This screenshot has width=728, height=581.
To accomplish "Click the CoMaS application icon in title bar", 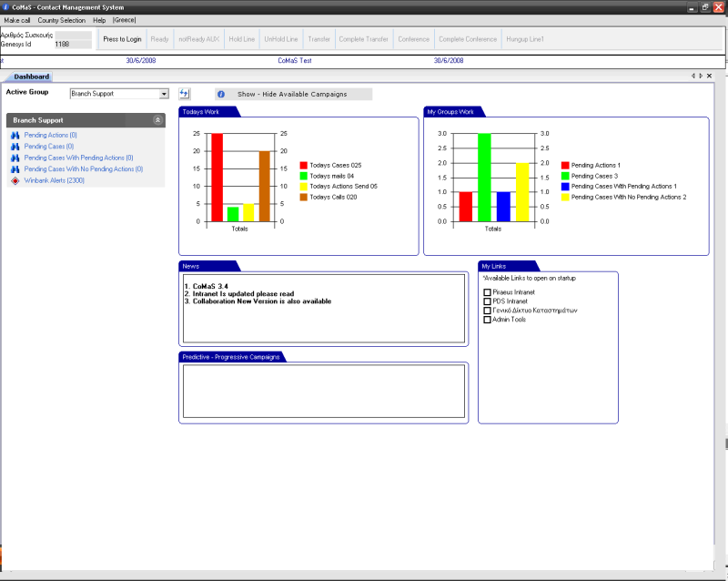I will click(x=6, y=7).
